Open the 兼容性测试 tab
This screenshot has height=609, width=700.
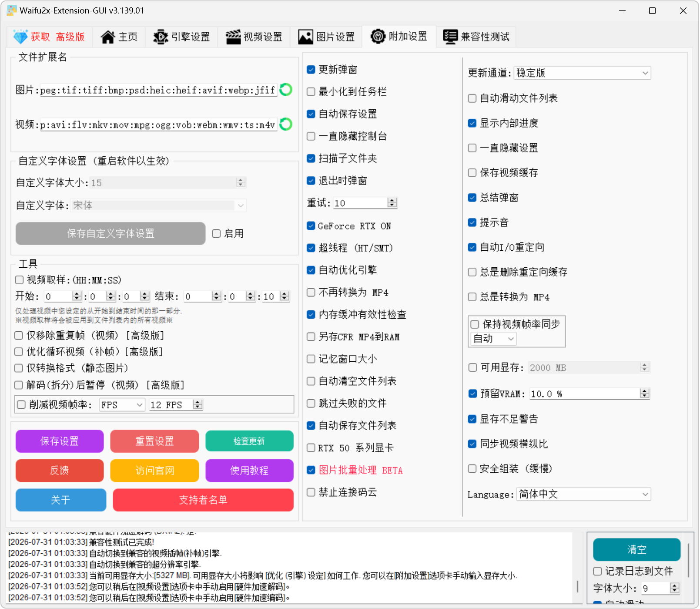[476, 37]
